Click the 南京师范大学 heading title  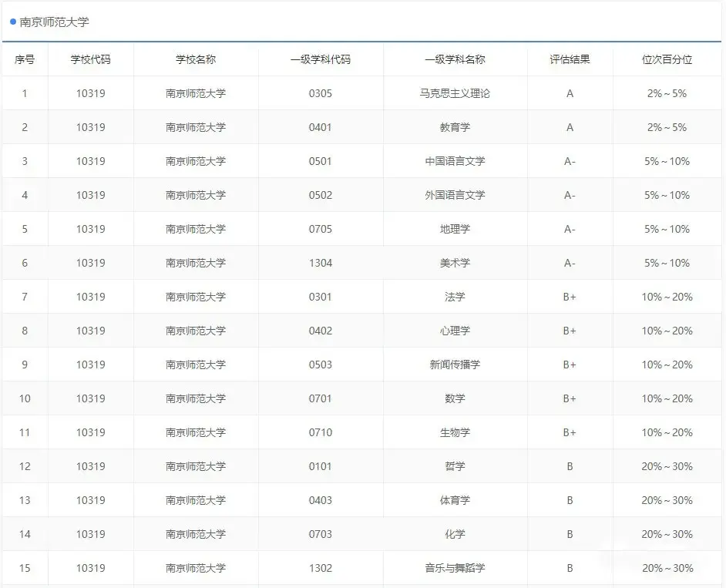click(54, 22)
